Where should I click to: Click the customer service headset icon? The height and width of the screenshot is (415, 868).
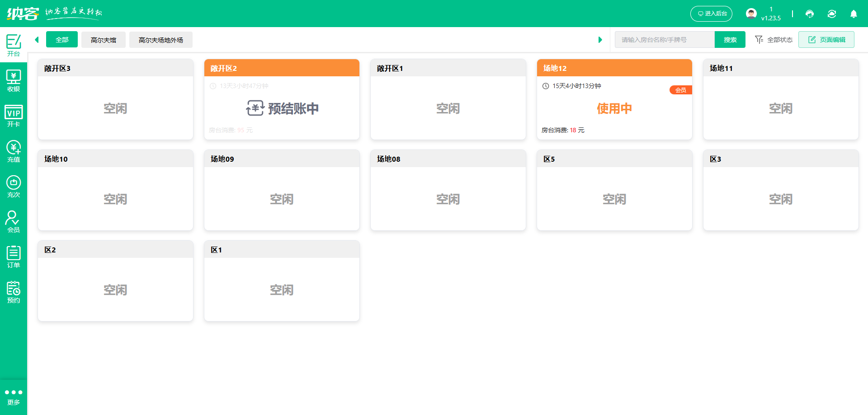pyautogui.click(x=809, y=14)
